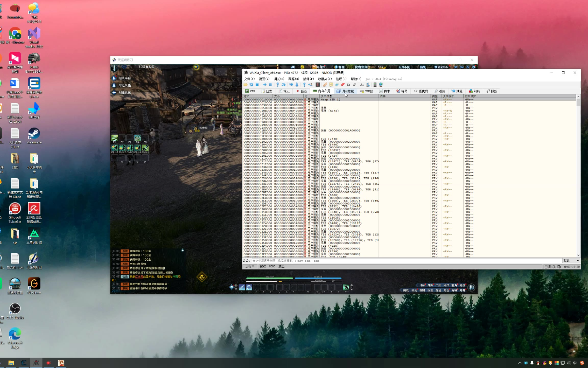
Task: Open File Explorer from the taskbar
Action: point(11,363)
